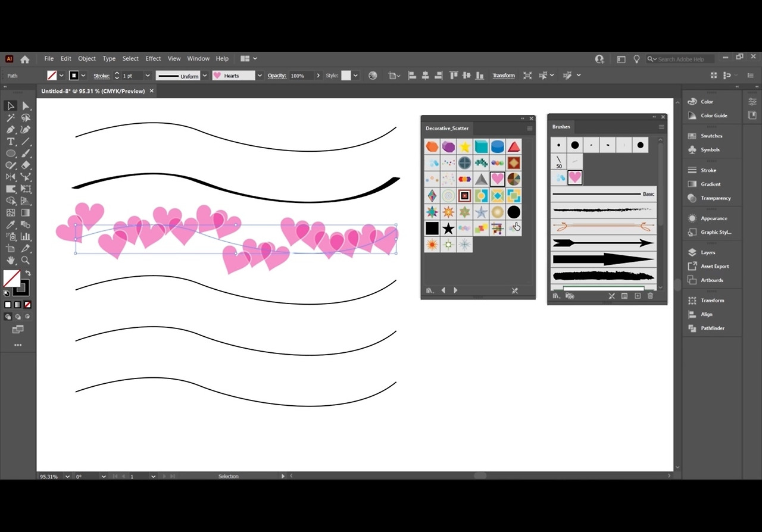Enable Draw Inside mode

point(27,317)
